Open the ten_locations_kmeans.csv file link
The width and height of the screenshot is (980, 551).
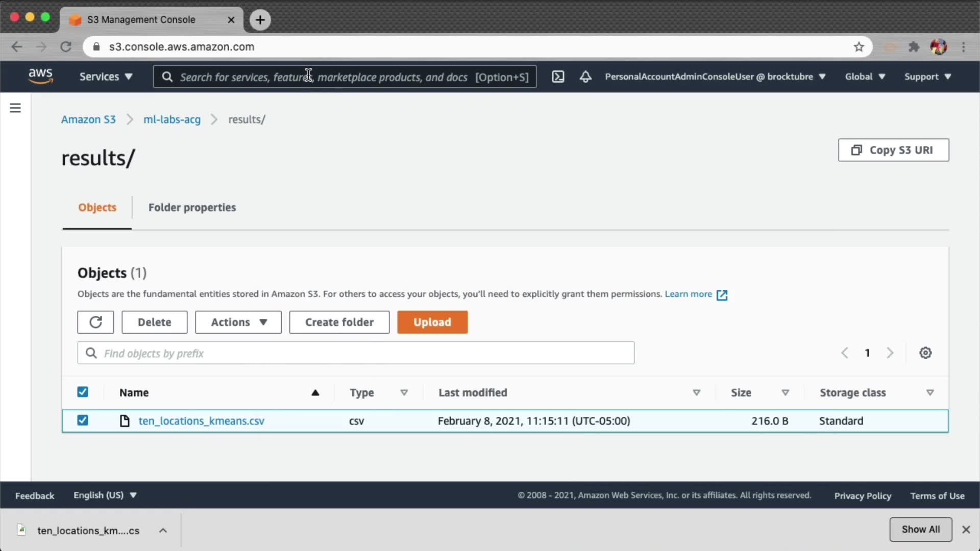pyautogui.click(x=201, y=421)
